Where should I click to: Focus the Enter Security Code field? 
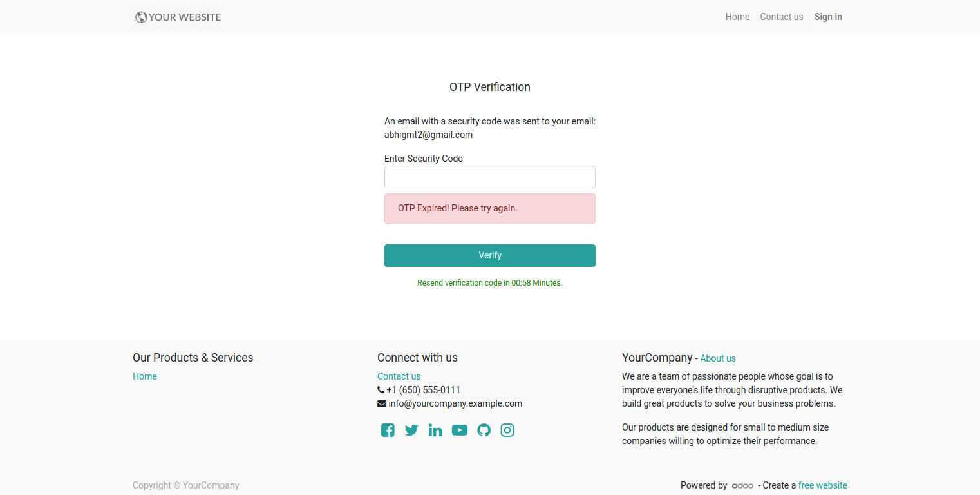(490, 177)
